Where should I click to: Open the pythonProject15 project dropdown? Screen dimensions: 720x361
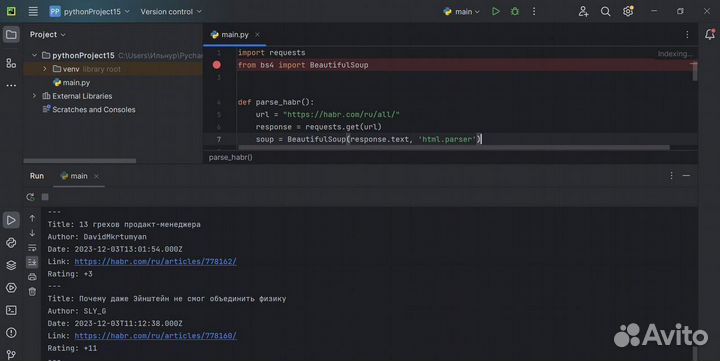(90, 11)
